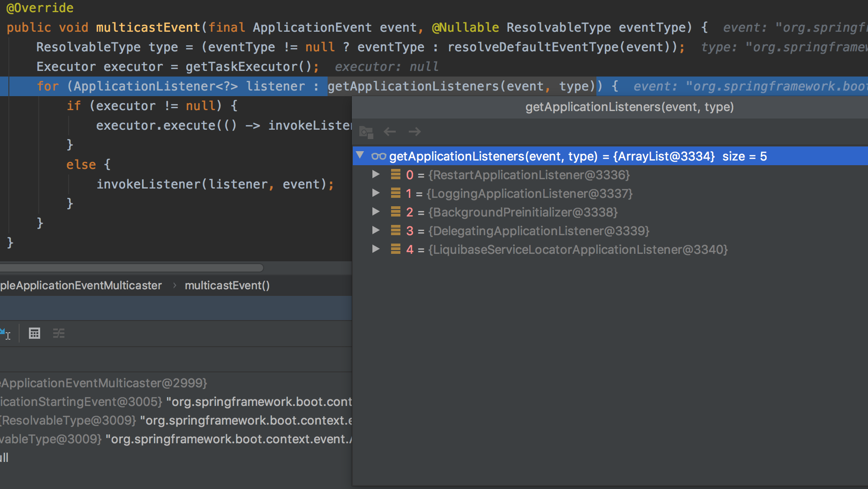Click the editor's horizontal scrollbar

tap(132, 268)
